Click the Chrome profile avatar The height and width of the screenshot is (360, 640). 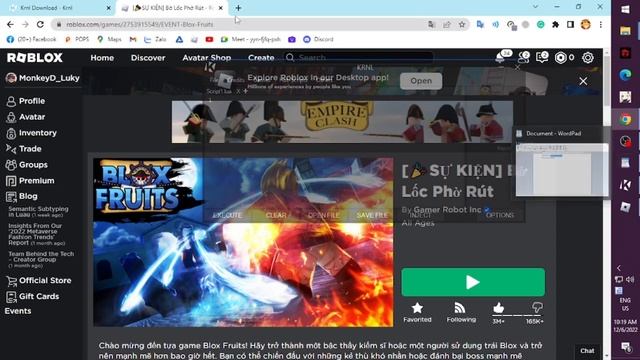point(585,24)
